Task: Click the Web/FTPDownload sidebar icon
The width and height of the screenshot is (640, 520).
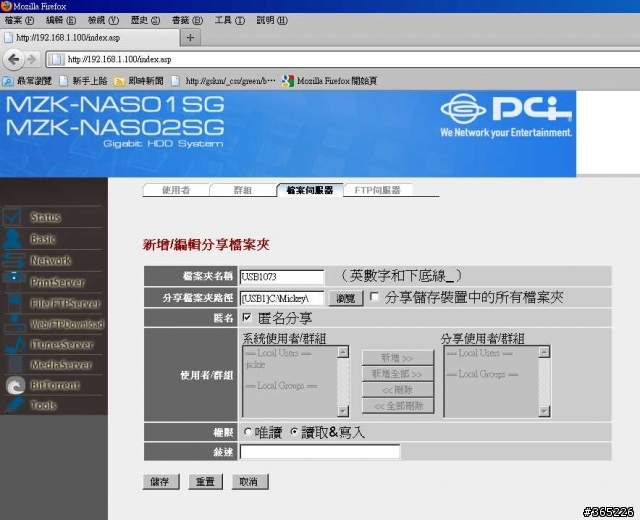Action: click(15, 324)
